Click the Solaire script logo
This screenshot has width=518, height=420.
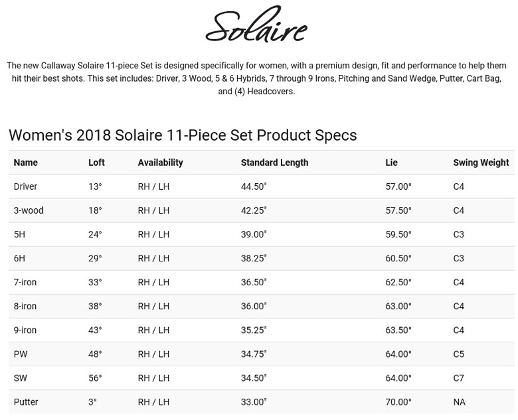(x=256, y=24)
